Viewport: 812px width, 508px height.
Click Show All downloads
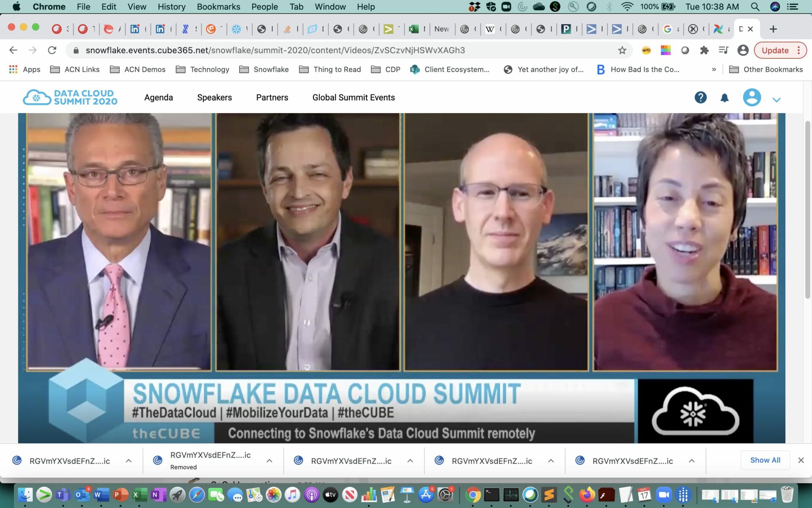pos(765,460)
